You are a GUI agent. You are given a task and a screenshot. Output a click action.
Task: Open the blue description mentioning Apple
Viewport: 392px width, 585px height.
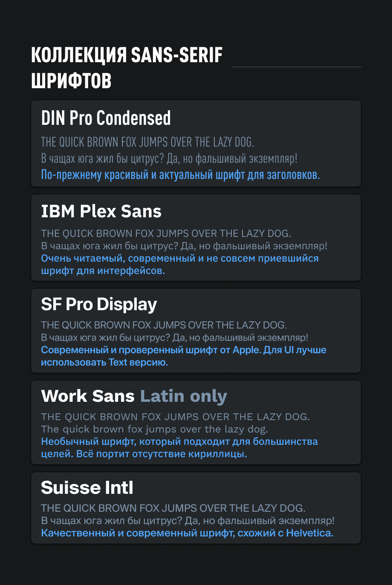tap(183, 356)
